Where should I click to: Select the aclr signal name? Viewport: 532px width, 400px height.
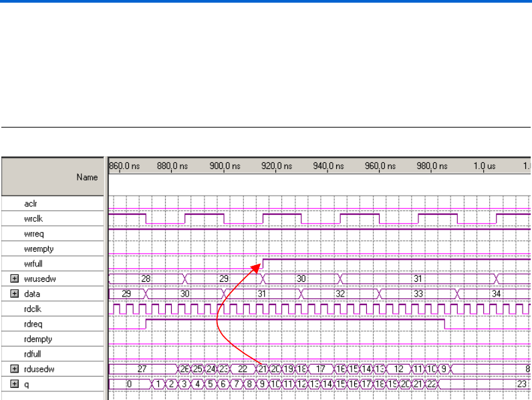[31, 204]
